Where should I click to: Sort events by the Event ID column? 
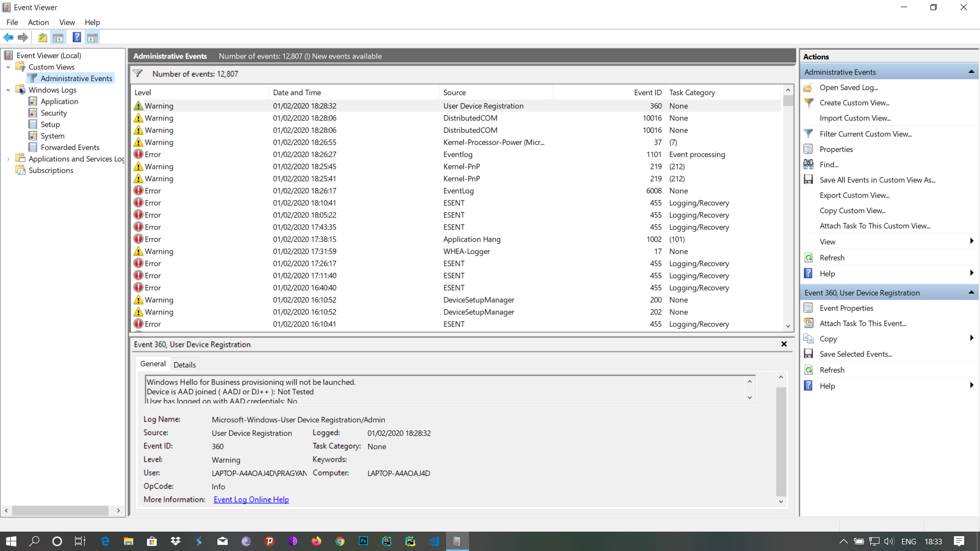pos(608,92)
